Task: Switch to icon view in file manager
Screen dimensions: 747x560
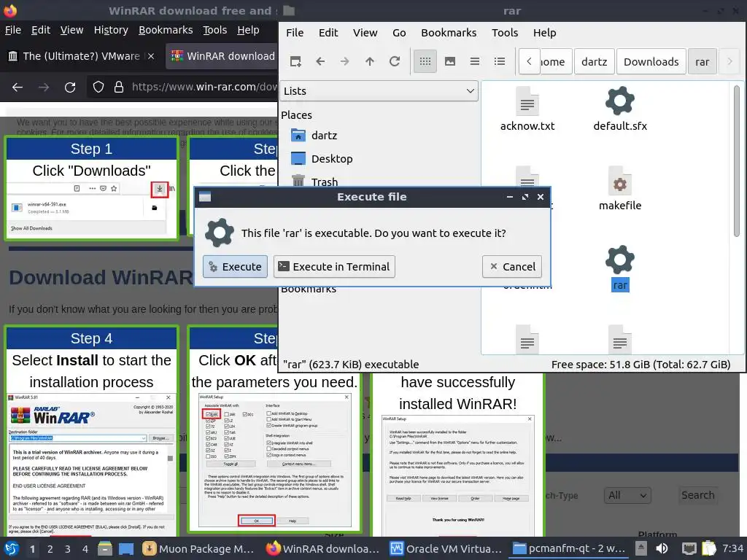Action: coord(425,61)
